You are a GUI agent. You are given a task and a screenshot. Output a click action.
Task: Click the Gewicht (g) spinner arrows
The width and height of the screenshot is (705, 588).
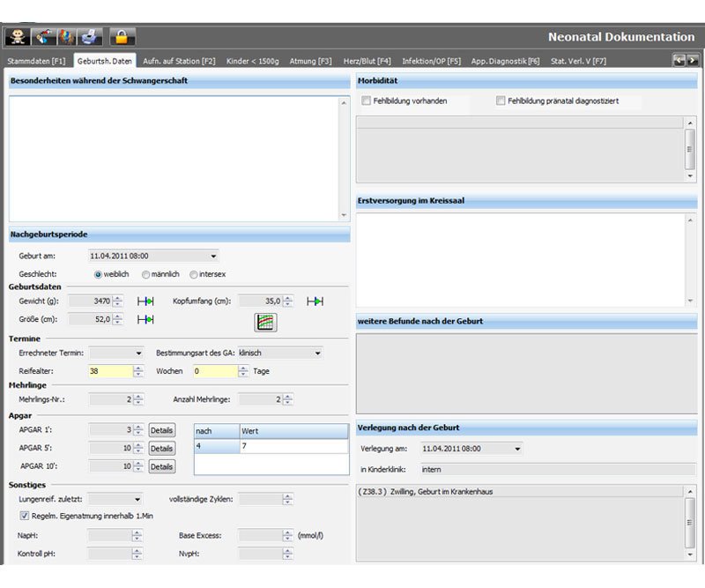[117, 301]
